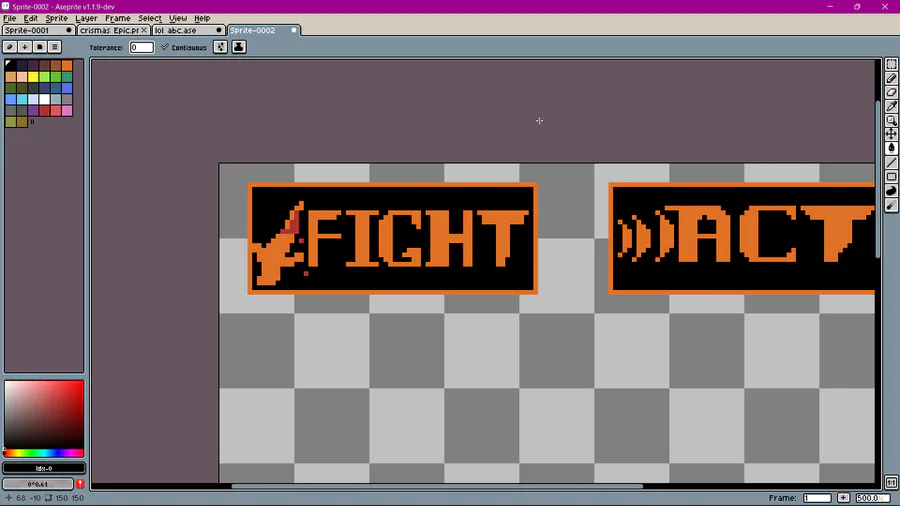The height and width of the screenshot is (506, 900).
Task: Click the palette presets button
Action: point(40,47)
